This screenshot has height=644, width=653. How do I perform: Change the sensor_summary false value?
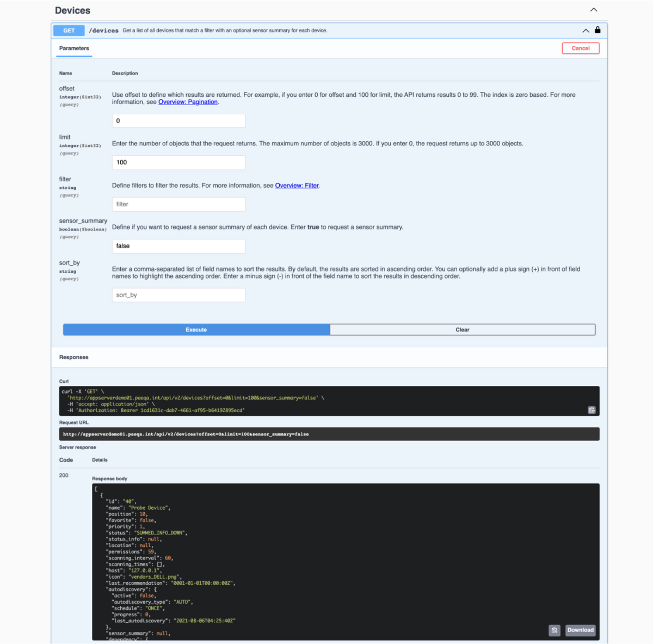point(178,246)
